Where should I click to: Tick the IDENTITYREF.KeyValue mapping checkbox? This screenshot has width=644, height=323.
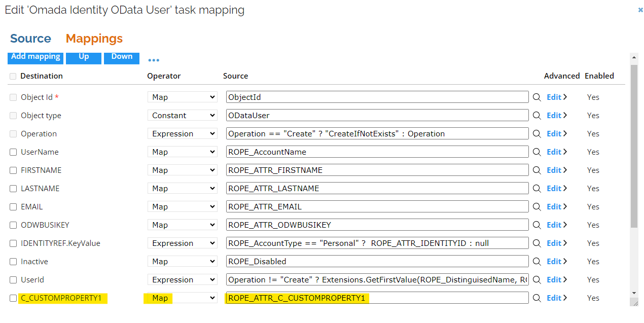(x=13, y=243)
